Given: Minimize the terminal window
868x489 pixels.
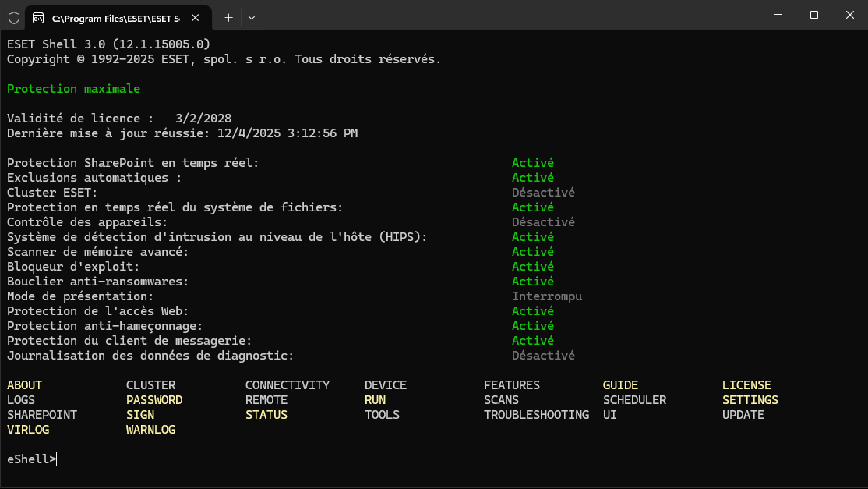Looking at the screenshot, I should tap(777, 15).
